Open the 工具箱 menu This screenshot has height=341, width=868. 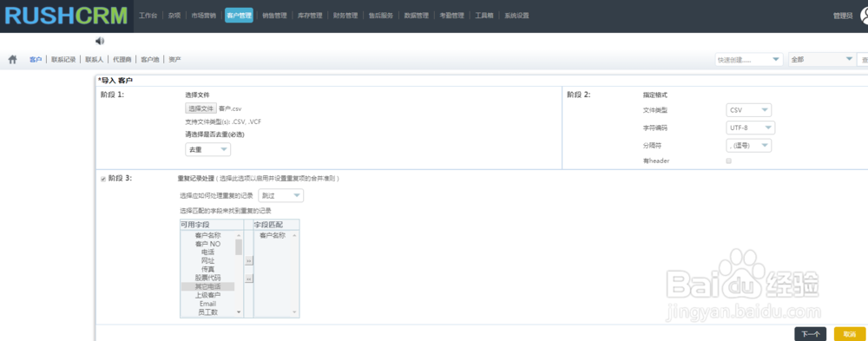483,16
